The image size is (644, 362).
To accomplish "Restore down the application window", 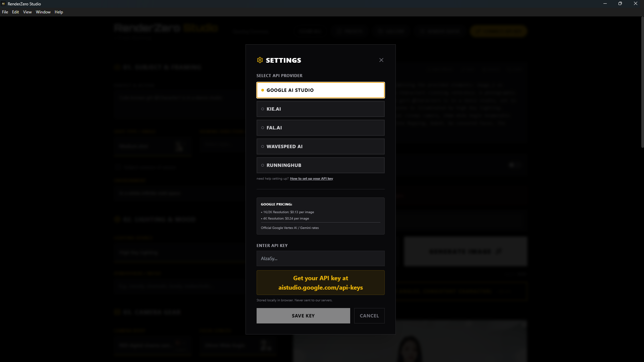I will click(620, 4).
